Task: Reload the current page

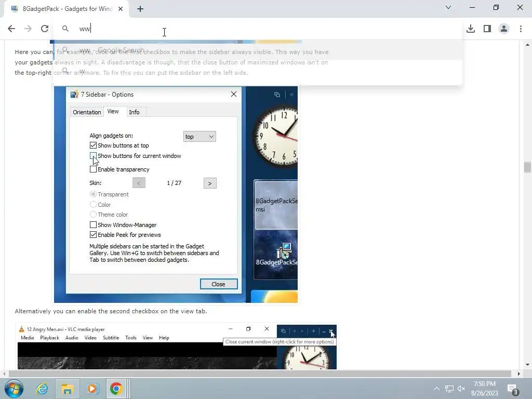Action: point(45,29)
